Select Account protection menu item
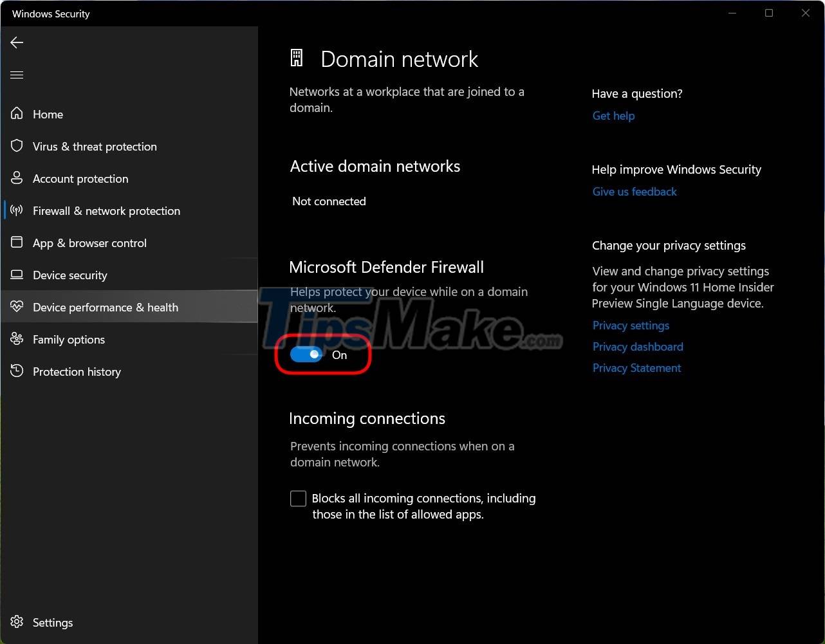This screenshot has height=644, width=825. point(129,178)
